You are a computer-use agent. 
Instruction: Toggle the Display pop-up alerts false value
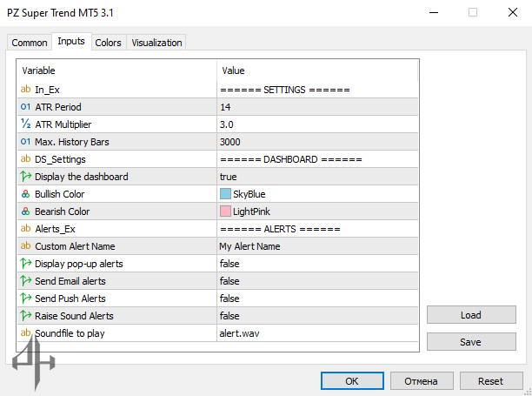click(x=229, y=264)
